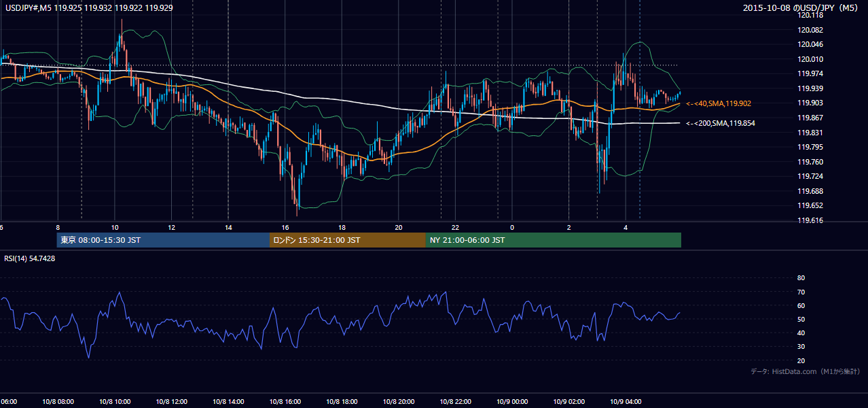Click the '2015-10-08 のUSD/JPY (M5)' chart heading
The image size is (868, 408).
pyautogui.click(x=800, y=8)
